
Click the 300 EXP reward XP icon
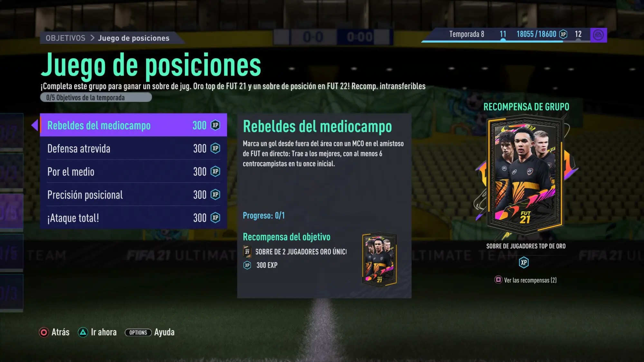pyautogui.click(x=247, y=265)
